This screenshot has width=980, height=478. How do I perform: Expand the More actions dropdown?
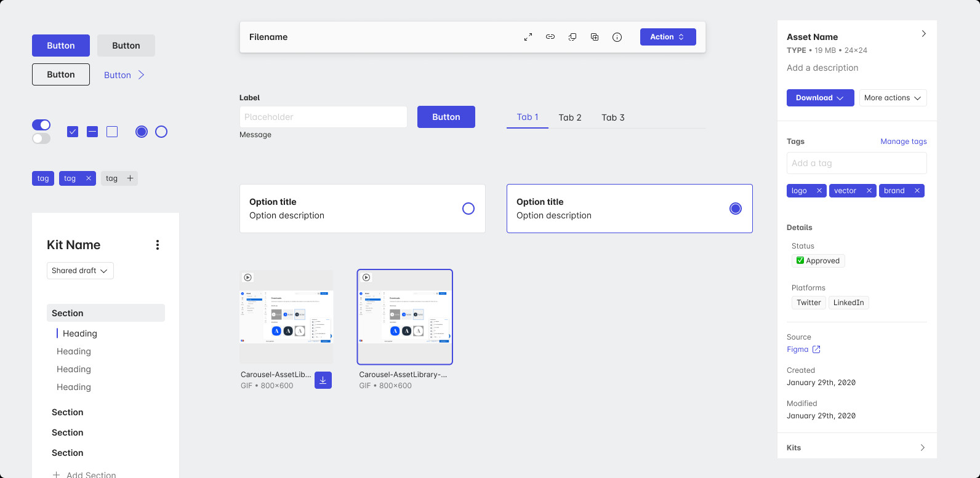tap(893, 98)
